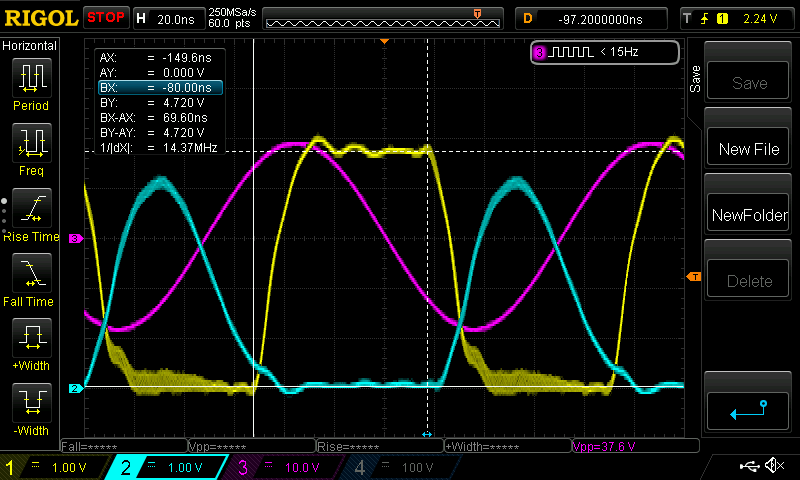Screen dimensions: 800x480
Task: Click the RIGOL logo
Action: (x=41, y=18)
